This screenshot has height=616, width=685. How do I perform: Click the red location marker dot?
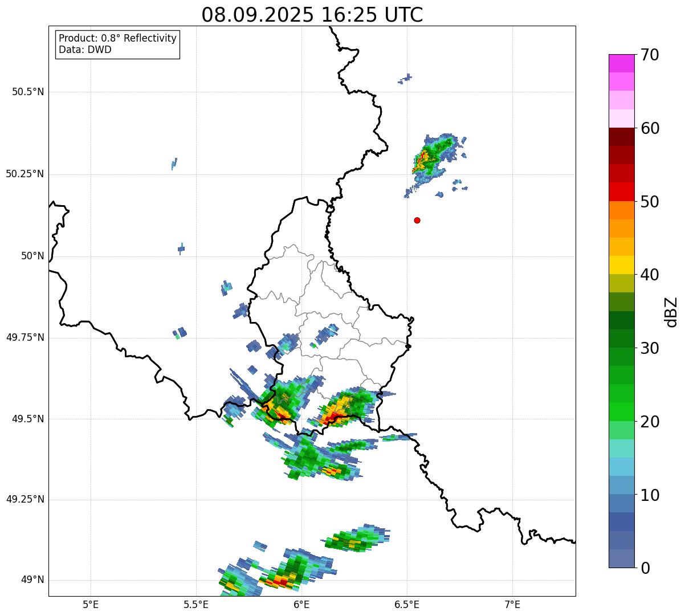(x=417, y=220)
